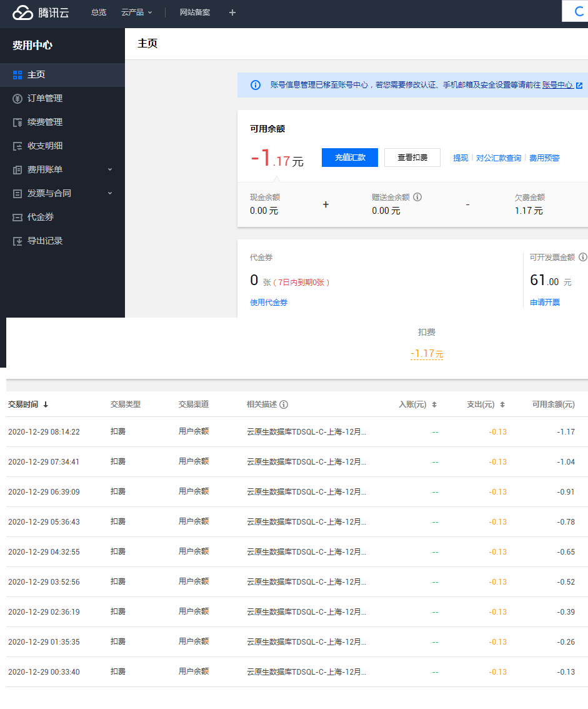Open the 使用代金券 link
Screen dimensions: 588x709
[269, 303]
